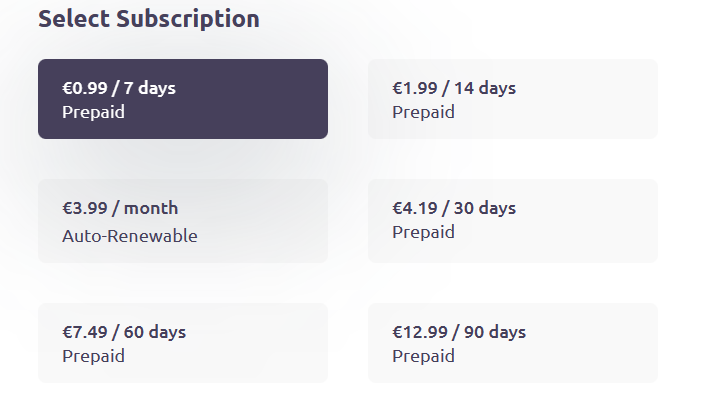
Task: Click 'Prepaid' under the €4.19 price
Action: pos(423,232)
